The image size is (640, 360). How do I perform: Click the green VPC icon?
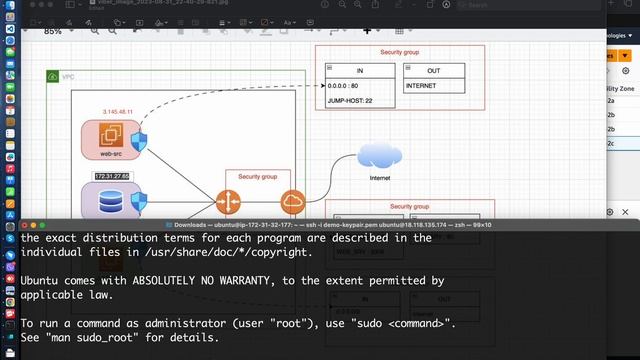click(53, 76)
